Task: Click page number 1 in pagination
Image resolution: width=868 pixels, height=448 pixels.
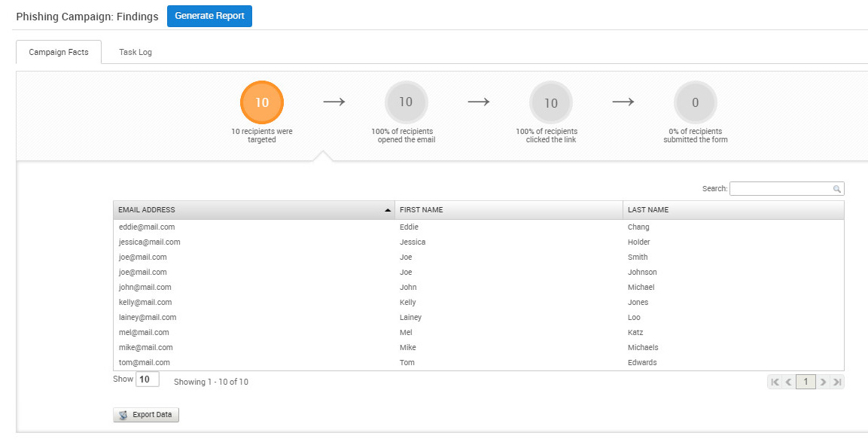Action: tap(806, 382)
